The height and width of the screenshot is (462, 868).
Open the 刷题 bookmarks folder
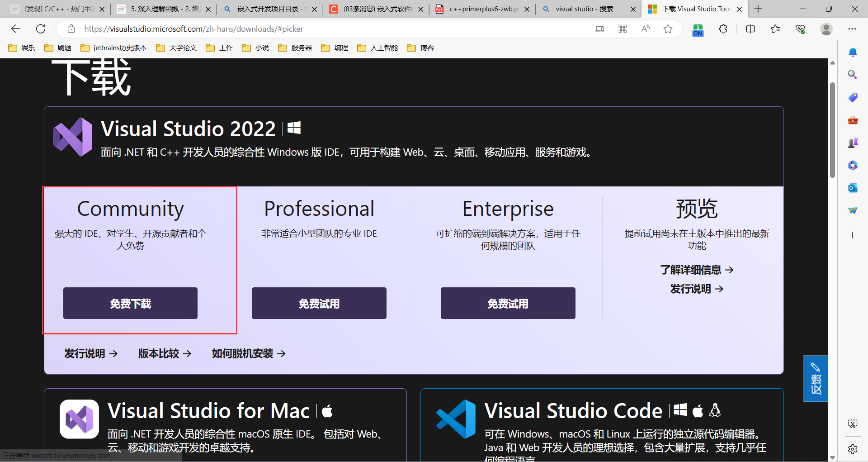[x=58, y=48]
